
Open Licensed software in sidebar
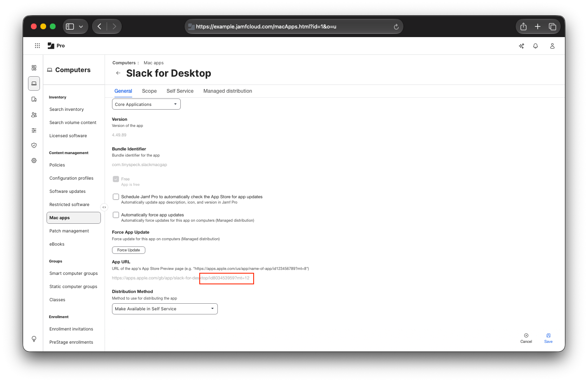click(68, 136)
